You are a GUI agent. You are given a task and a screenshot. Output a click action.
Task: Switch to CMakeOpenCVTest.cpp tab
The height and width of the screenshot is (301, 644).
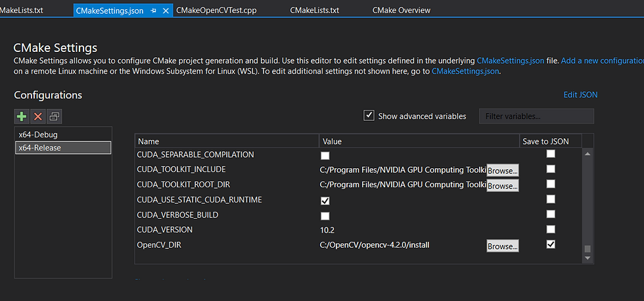[x=216, y=11]
